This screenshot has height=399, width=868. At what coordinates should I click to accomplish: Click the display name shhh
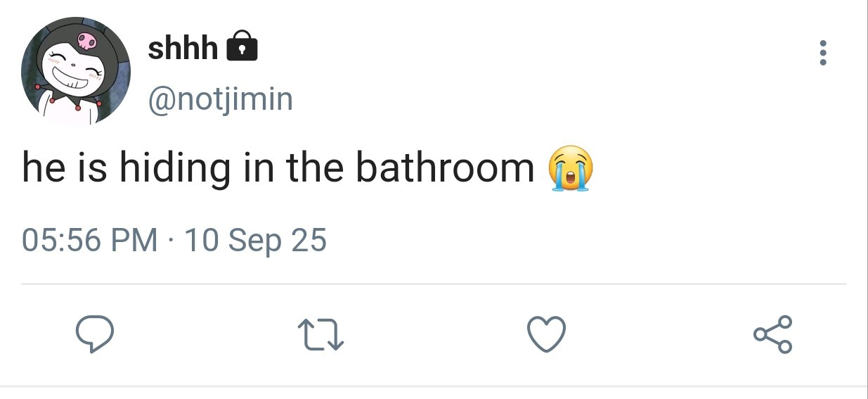click(x=183, y=48)
